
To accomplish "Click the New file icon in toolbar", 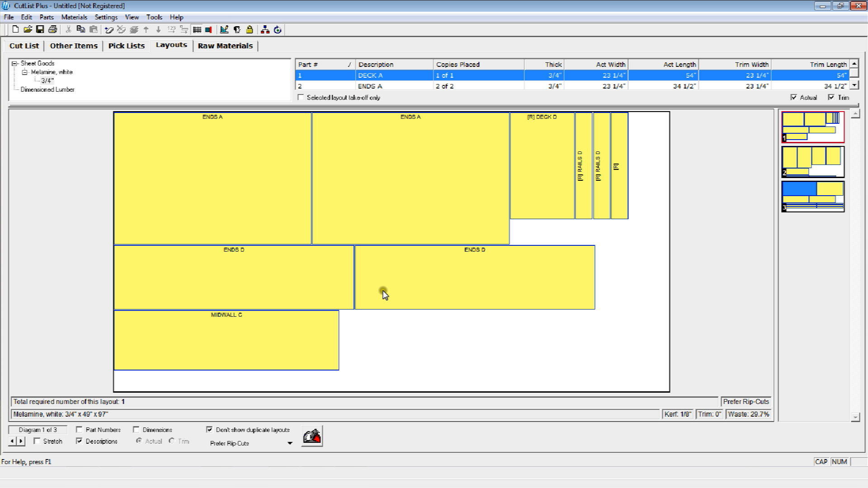I will pos(15,29).
